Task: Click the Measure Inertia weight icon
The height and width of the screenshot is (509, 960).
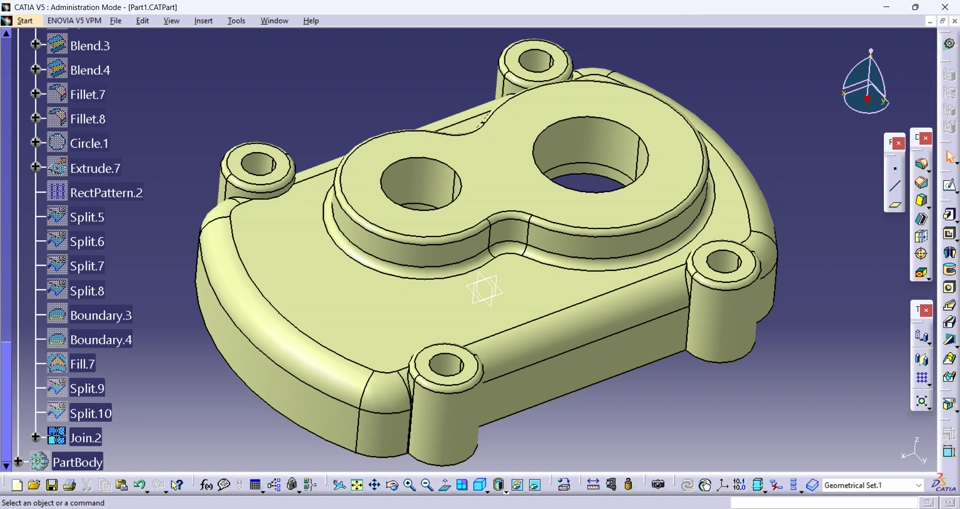Action: [x=628, y=484]
